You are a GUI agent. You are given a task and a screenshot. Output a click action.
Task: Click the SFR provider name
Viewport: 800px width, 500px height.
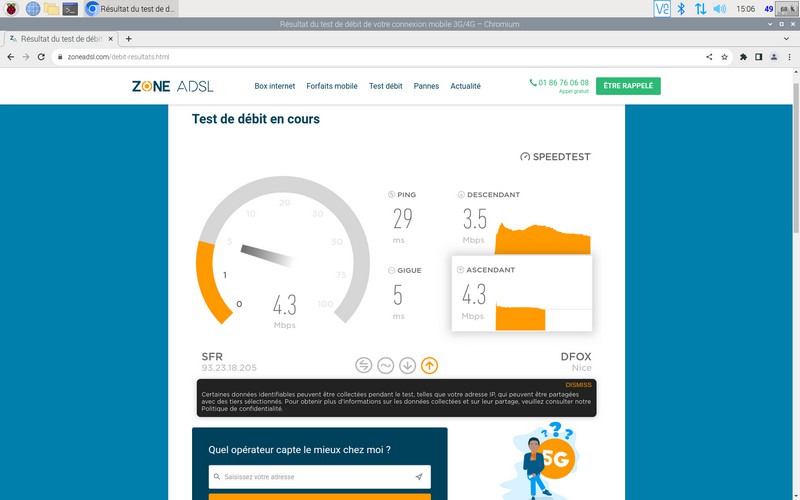coord(212,357)
